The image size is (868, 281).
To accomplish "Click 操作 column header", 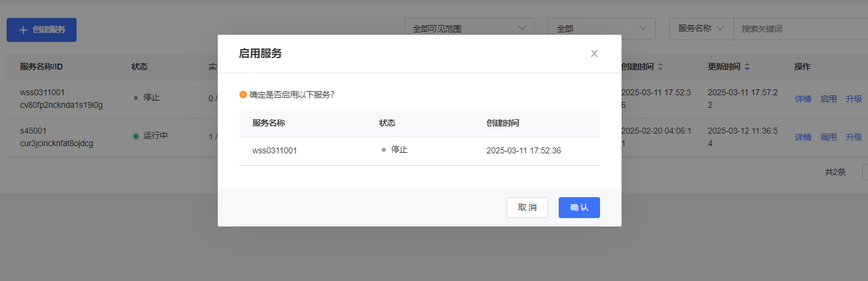I will tap(803, 67).
